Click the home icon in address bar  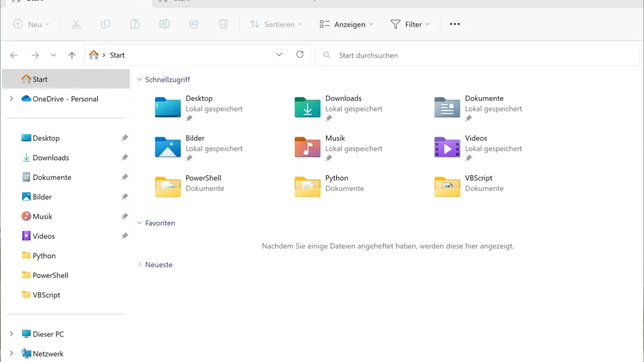(94, 55)
